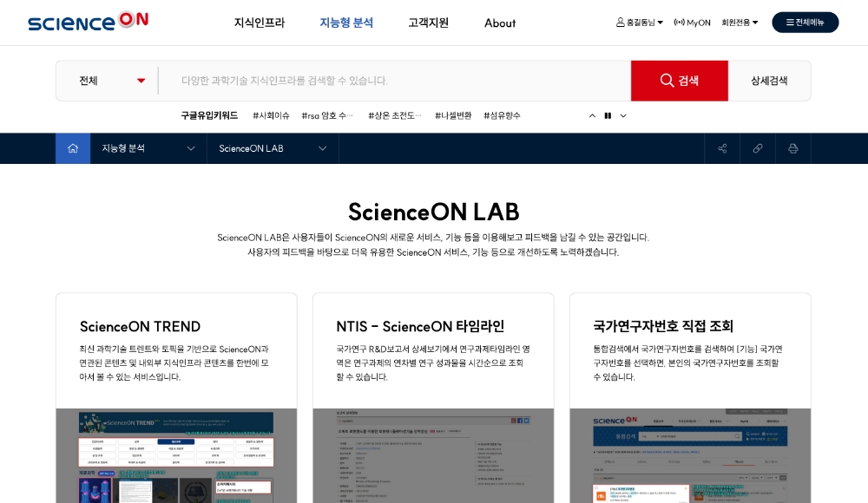Pause the keyword rotation
The width and height of the screenshot is (868, 503).
point(608,115)
